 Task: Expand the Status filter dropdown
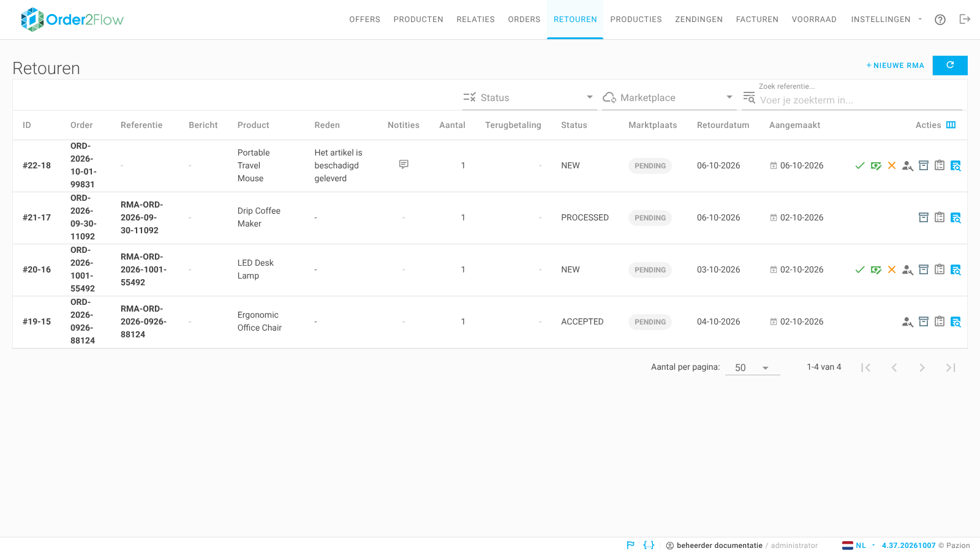tap(529, 97)
